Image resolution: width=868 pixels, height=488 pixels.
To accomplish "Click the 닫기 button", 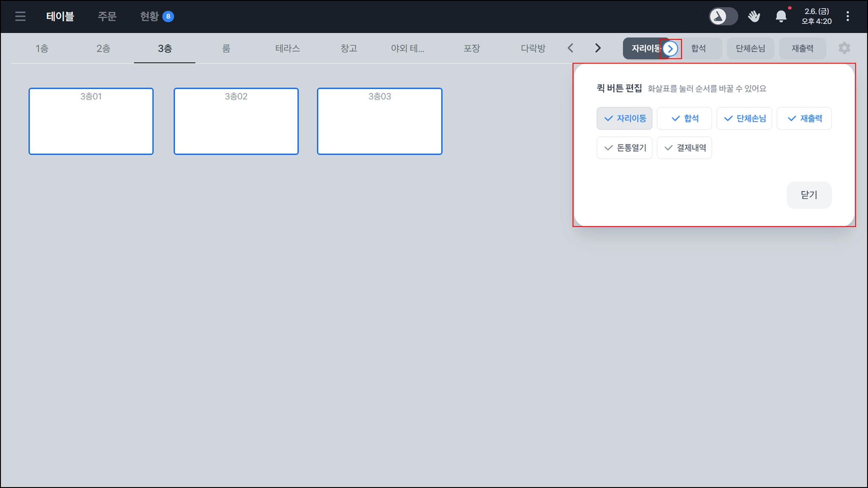I will pyautogui.click(x=809, y=195).
